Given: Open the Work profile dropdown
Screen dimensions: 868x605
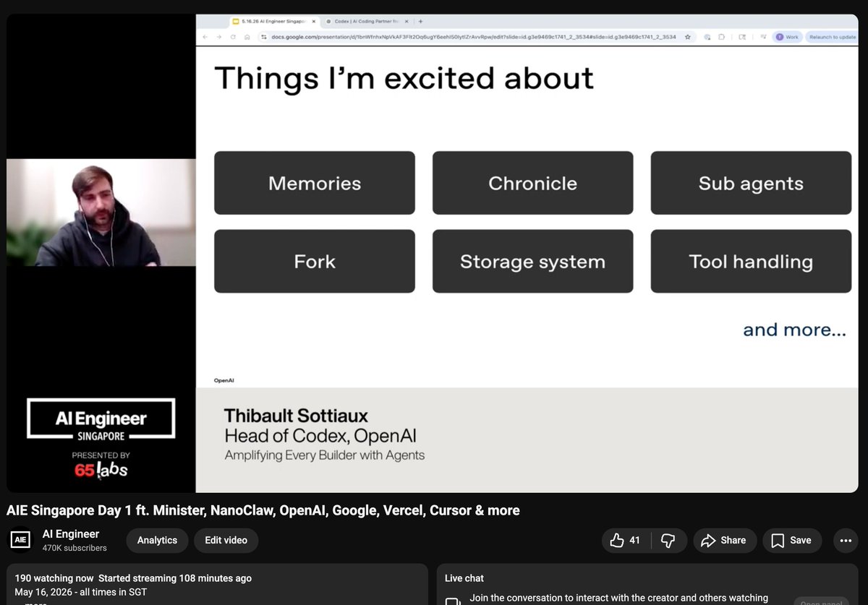Looking at the screenshot, I should coord(788,37).
